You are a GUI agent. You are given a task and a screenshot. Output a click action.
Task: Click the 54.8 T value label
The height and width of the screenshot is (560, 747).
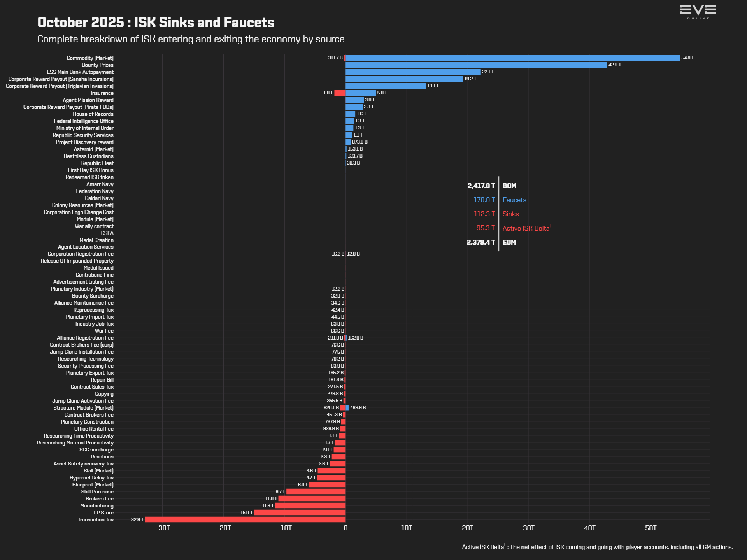(687, 58)
